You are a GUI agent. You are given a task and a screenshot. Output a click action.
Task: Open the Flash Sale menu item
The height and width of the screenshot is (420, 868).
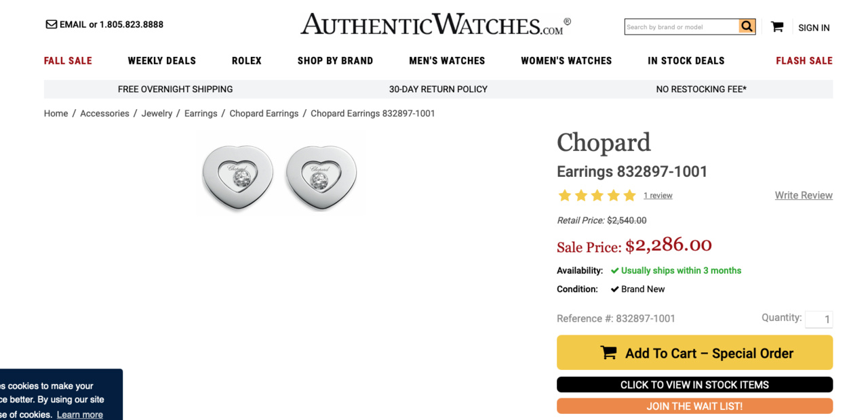[804, 61]
